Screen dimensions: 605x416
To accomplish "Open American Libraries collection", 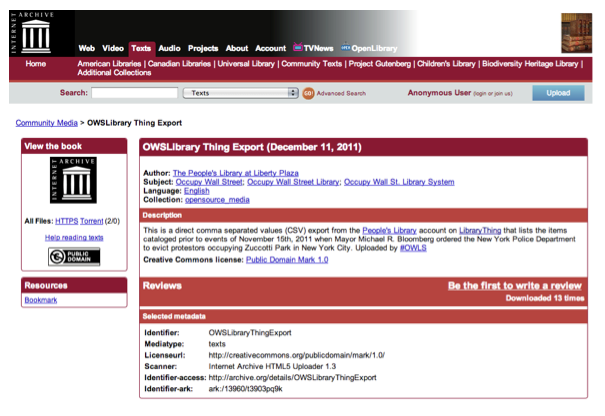I will pos(109,64).
